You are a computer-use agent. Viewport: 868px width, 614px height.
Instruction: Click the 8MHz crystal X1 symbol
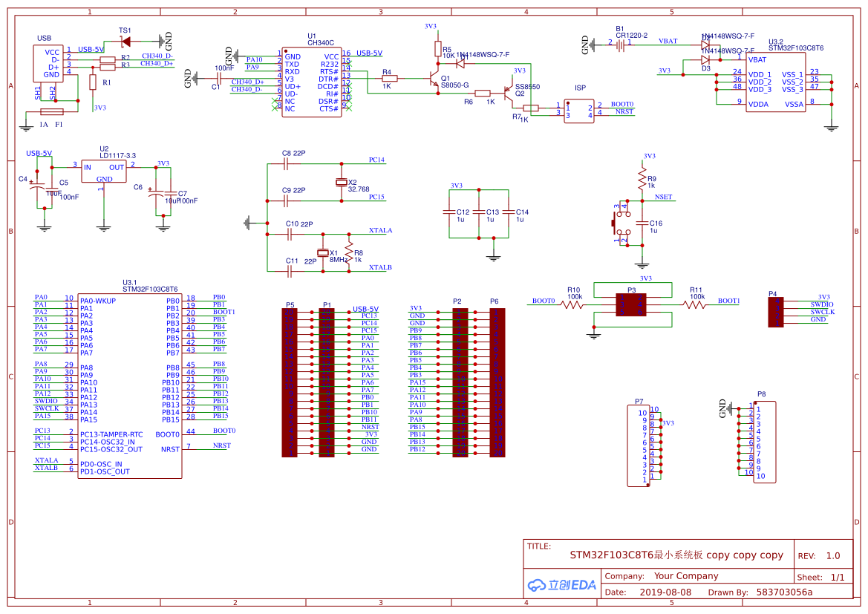(x=322, y=251)
